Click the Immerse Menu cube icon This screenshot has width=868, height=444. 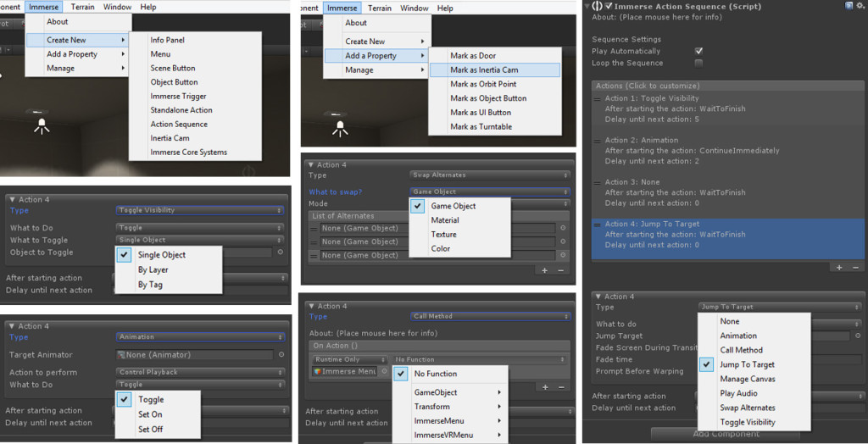pyautogui.click(x=317, y=371)
